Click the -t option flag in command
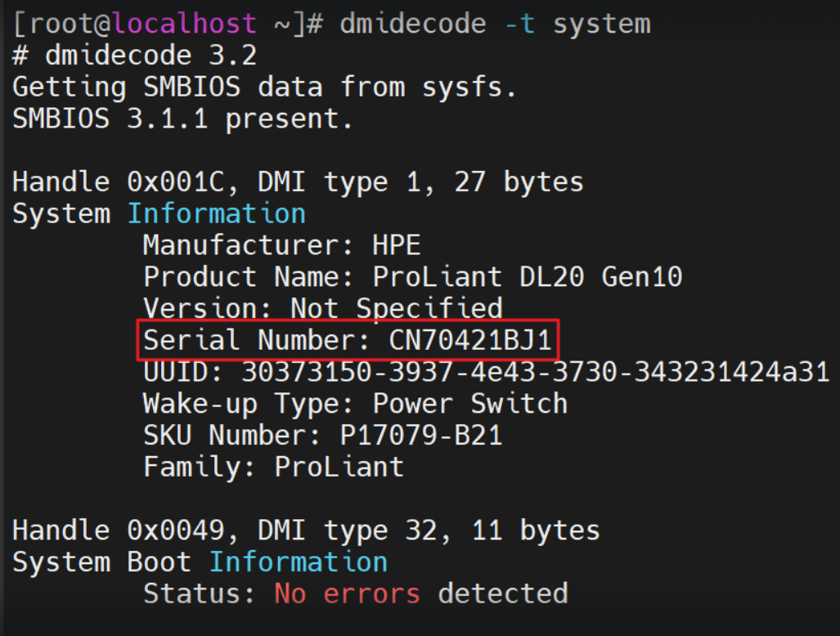The height and width of the screenshot is (636, 840). coord(519,24)
